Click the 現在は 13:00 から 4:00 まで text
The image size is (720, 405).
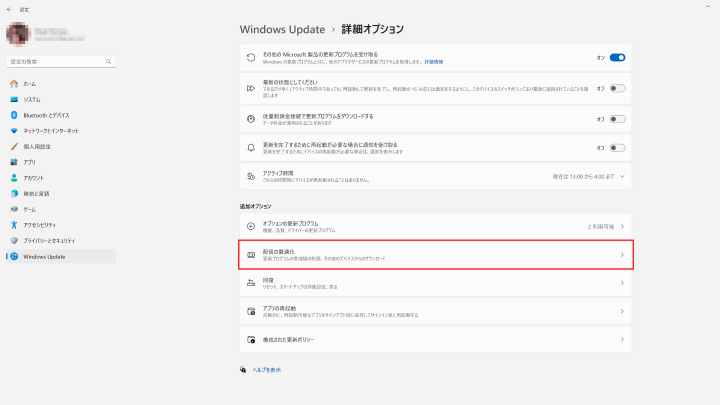pyautogui.click(x=583, y=177)
